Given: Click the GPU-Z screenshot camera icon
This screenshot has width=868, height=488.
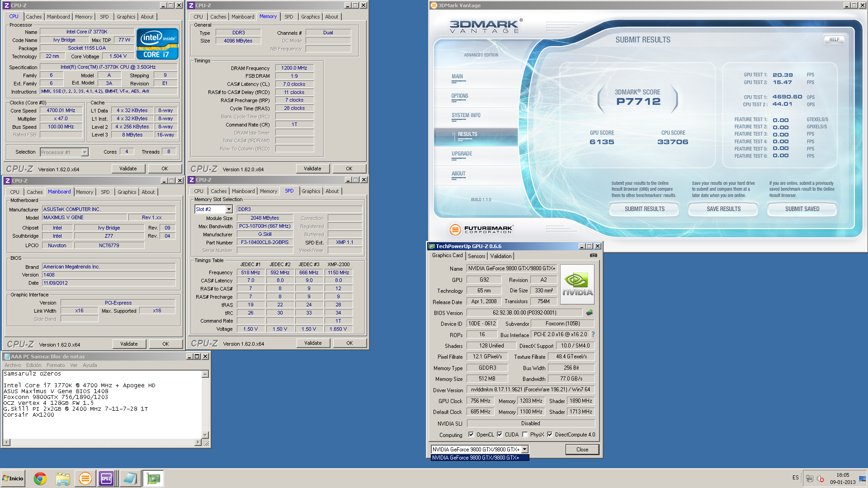Looking at the screenshot, I should [593, 255].
